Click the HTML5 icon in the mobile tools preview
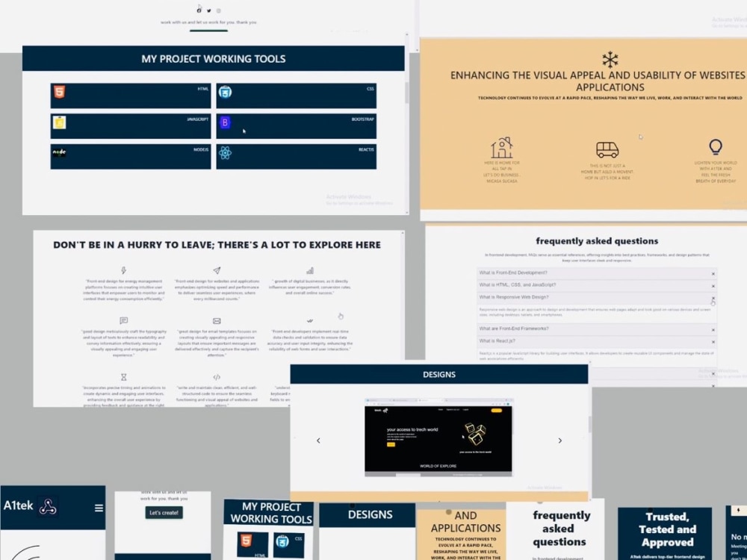The width and height of the screenshot is (747, 560). tap(246, 541)
